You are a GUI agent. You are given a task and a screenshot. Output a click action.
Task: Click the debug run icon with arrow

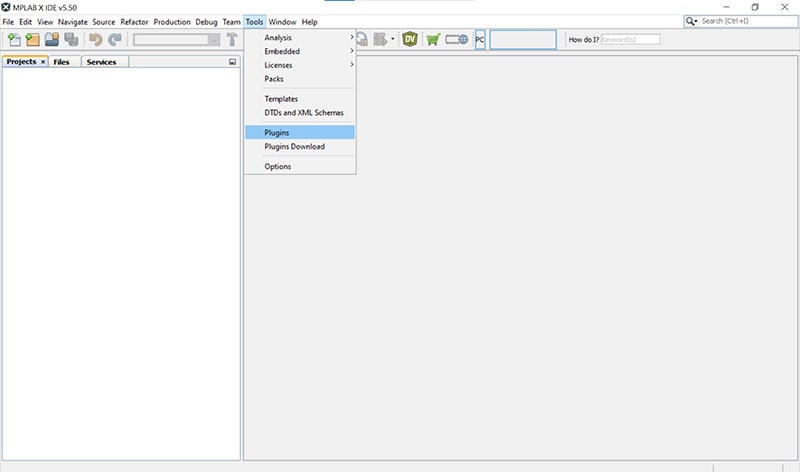click(380, 39)
